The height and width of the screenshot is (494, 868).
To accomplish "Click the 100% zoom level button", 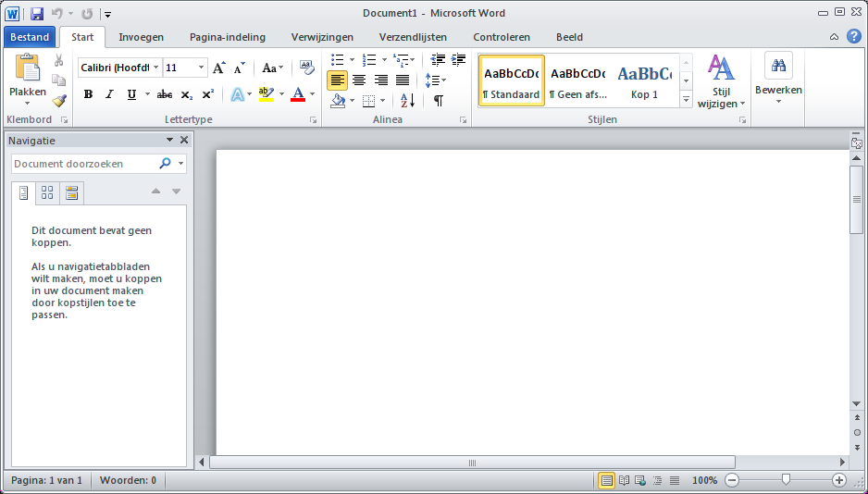I will (705, 480).
